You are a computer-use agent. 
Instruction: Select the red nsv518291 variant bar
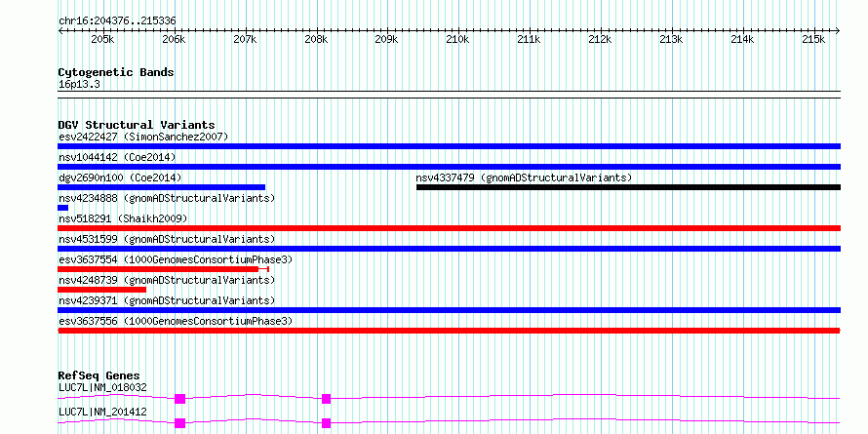click(449, 228)
